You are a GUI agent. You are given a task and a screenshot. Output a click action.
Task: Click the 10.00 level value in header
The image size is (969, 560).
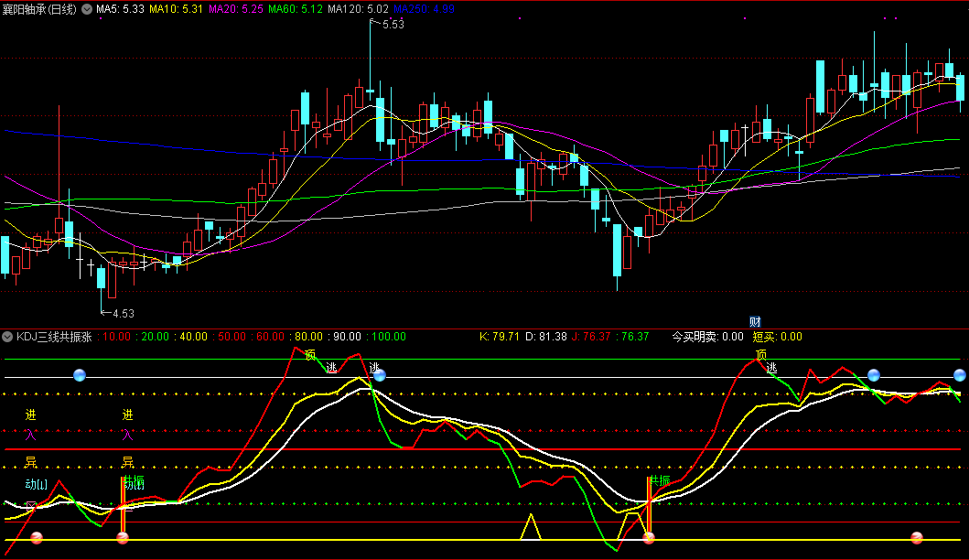(x=117, y=337)
